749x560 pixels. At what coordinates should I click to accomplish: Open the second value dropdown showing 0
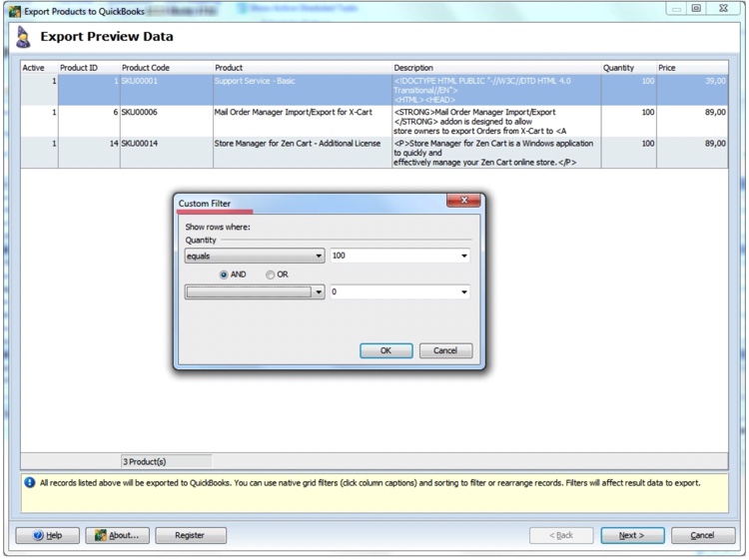[400, 292]
